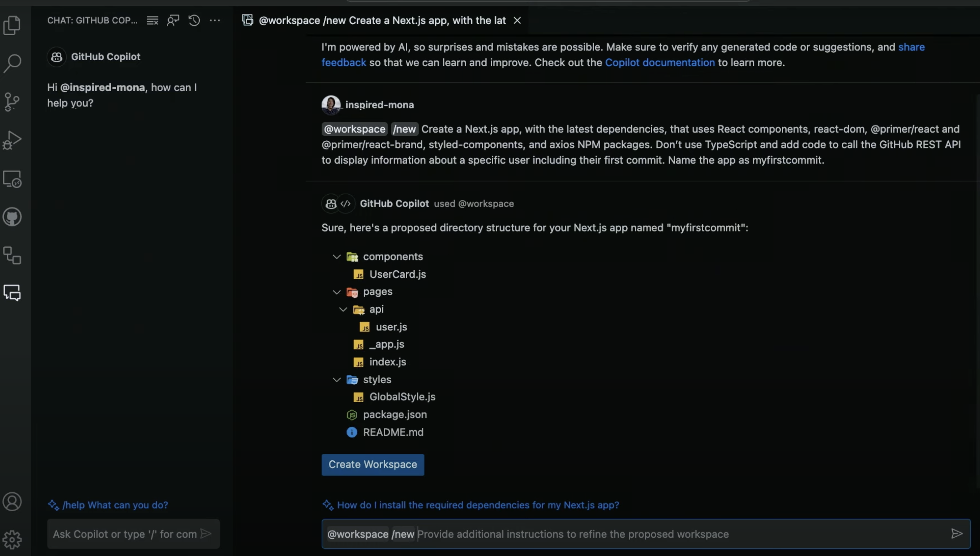Viewport: 980px width, 556px height.
Task: Open the Remote Explorer icon
Action: [12, 179]
